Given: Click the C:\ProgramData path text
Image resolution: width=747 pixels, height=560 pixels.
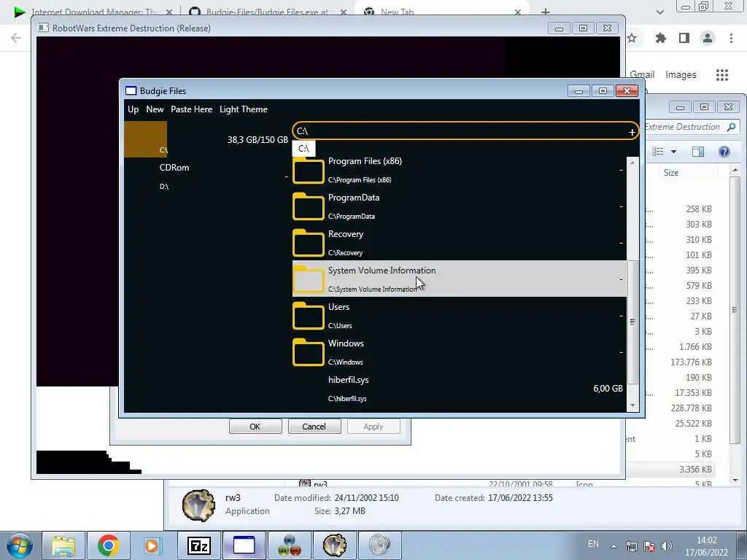Looking at the screenshot, I should pos(351,216).
